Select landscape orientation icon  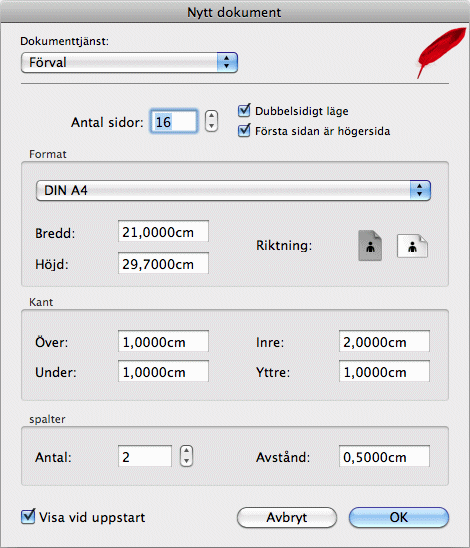point(412,246)
